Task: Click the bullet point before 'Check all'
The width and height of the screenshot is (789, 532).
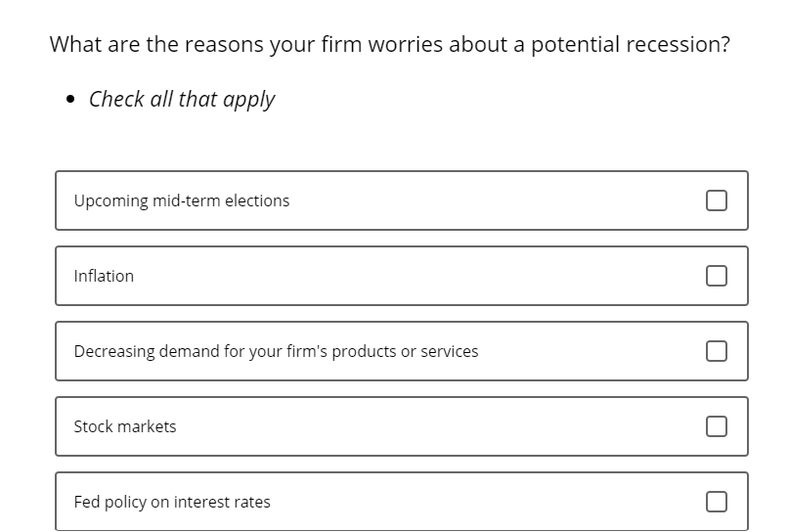Action: pyautogui.click(x=70, y=99)
